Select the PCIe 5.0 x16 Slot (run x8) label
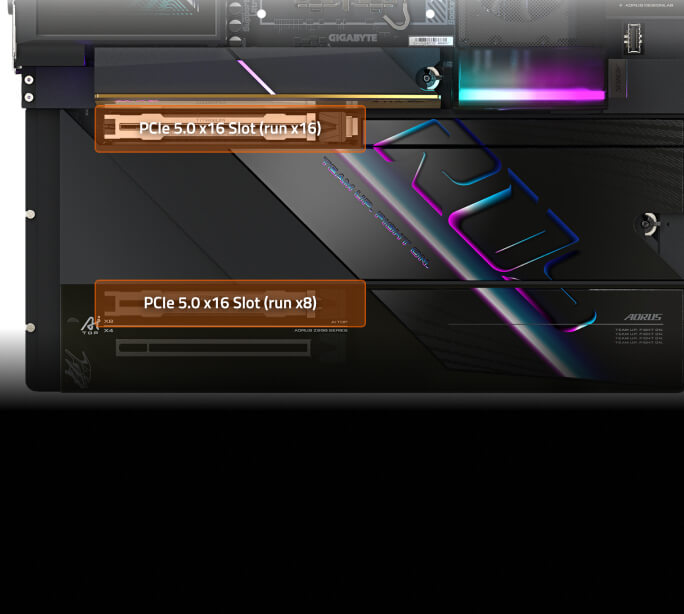The image size is (684, 614). (x=230, y=302)
